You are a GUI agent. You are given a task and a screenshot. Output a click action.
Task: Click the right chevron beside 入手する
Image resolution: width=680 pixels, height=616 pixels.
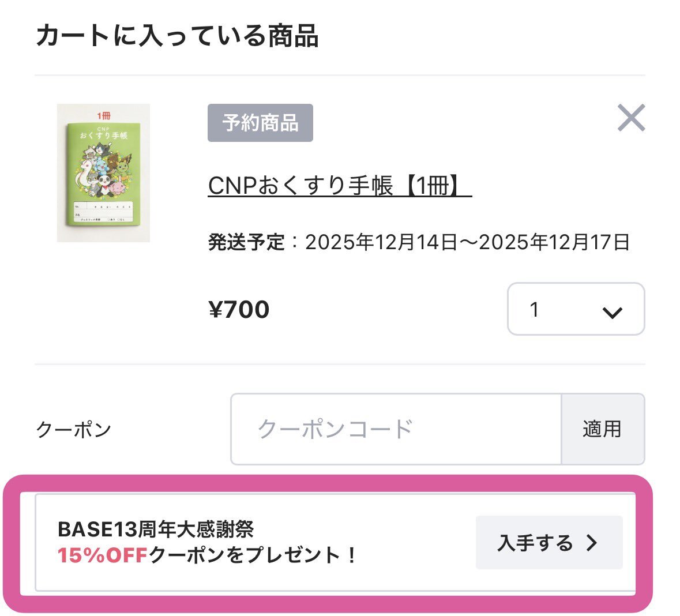tap(592, 543)
